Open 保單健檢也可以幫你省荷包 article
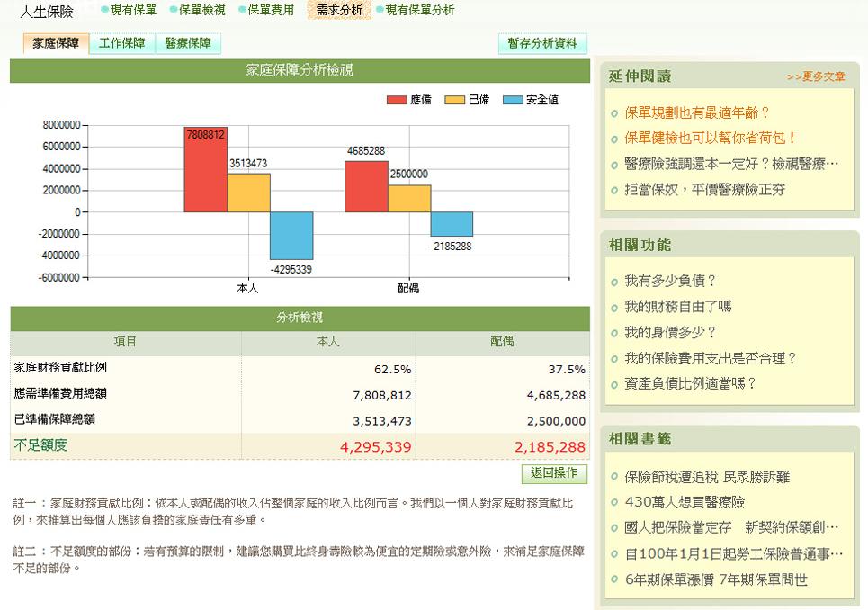Viewport: 868px width, 610px height. [x=711, y=138]
